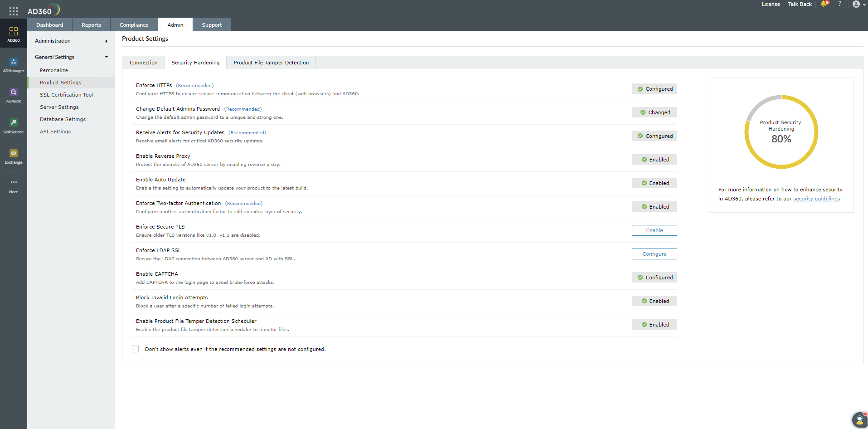Viewport: 868px width, 429px height.
Task: Select the ADAudit icon in the sidebar
Action: (x=14, y=94)
